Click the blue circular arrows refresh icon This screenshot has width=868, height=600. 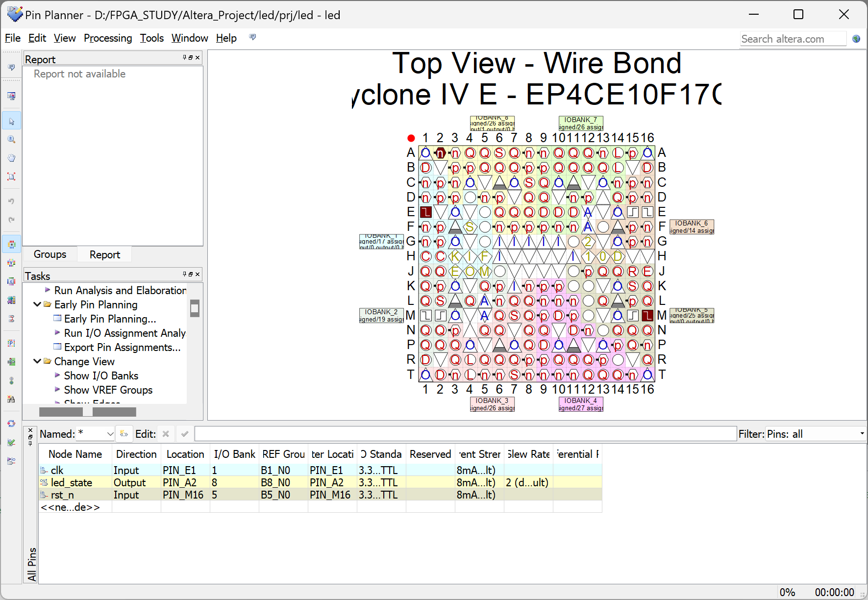11,424
